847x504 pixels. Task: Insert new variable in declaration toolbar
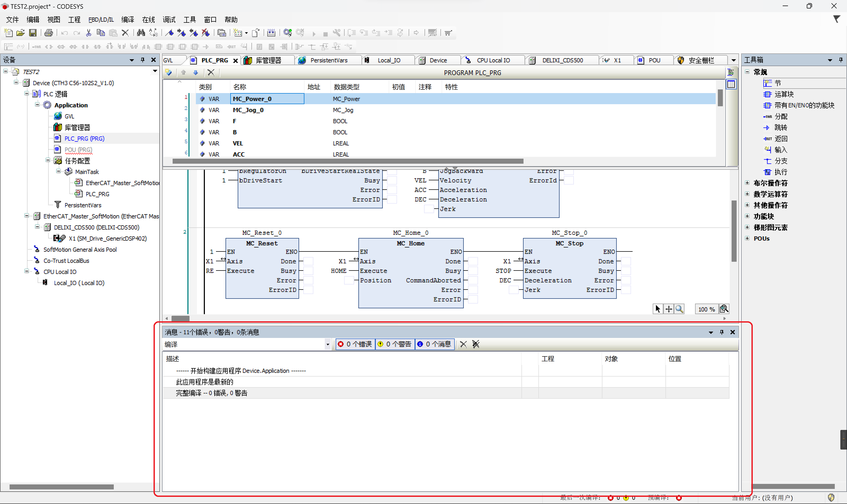(169, 72)
